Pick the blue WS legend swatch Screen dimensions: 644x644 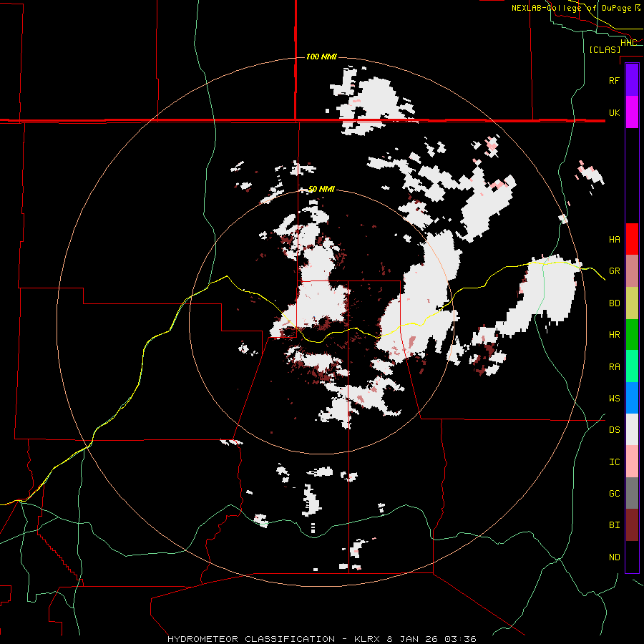[x=632, y=398]
